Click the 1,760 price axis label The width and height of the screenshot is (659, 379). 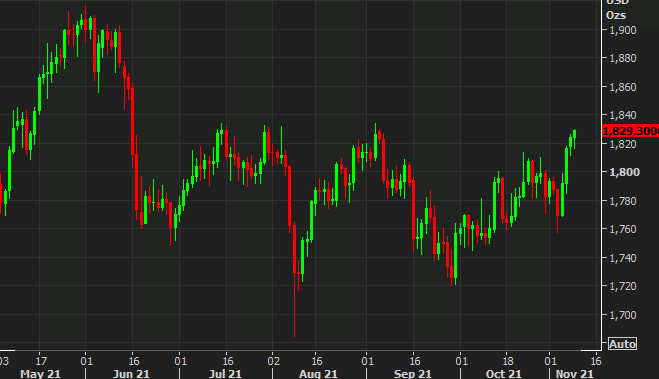tap(623, 229)
